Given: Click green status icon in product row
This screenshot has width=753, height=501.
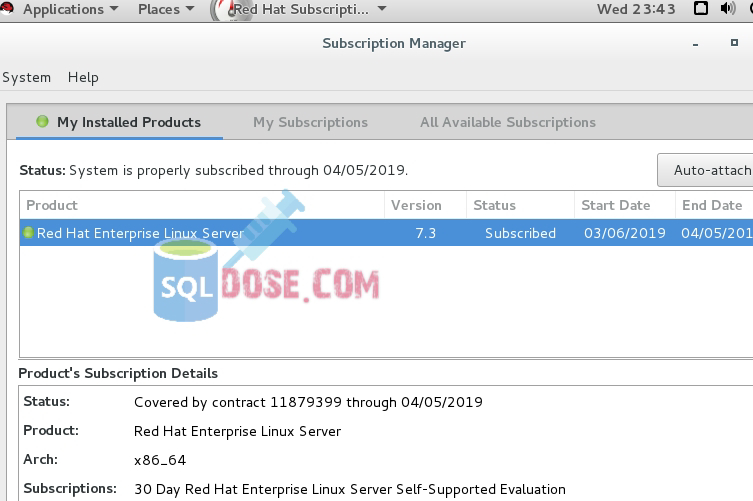Looking at the screenshot, I should pyautogui.click(x=28, y=232).
